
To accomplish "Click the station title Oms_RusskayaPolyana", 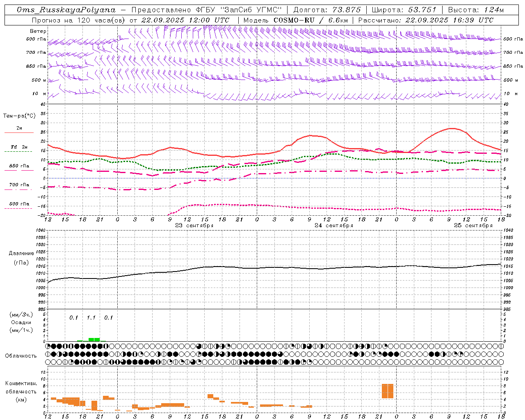I will tap(66, 10).
